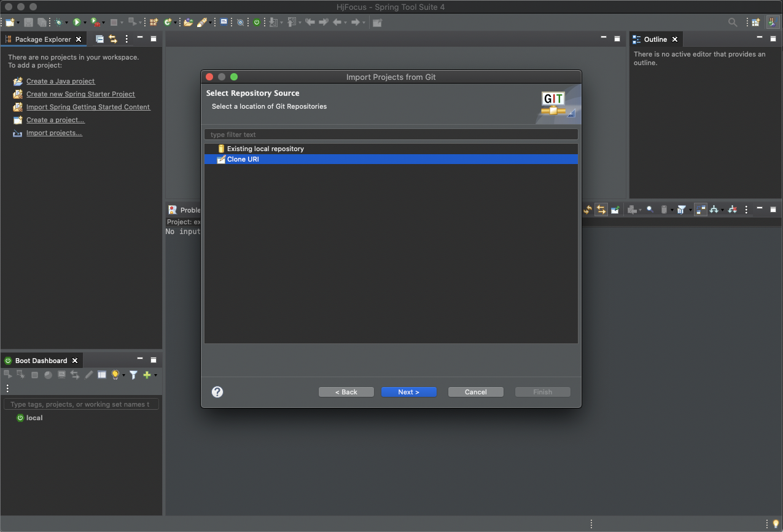
Task: Select the Outline tab
Action: (x=655, y=39)
